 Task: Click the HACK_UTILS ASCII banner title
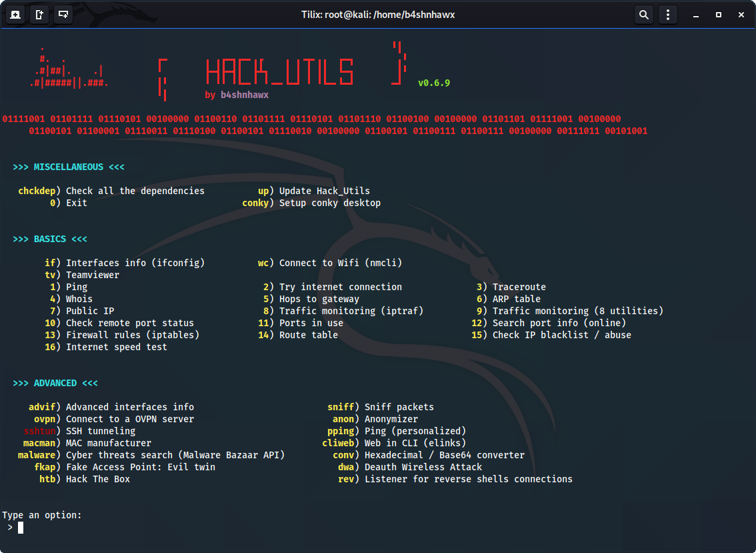click(x=279, y=72)
